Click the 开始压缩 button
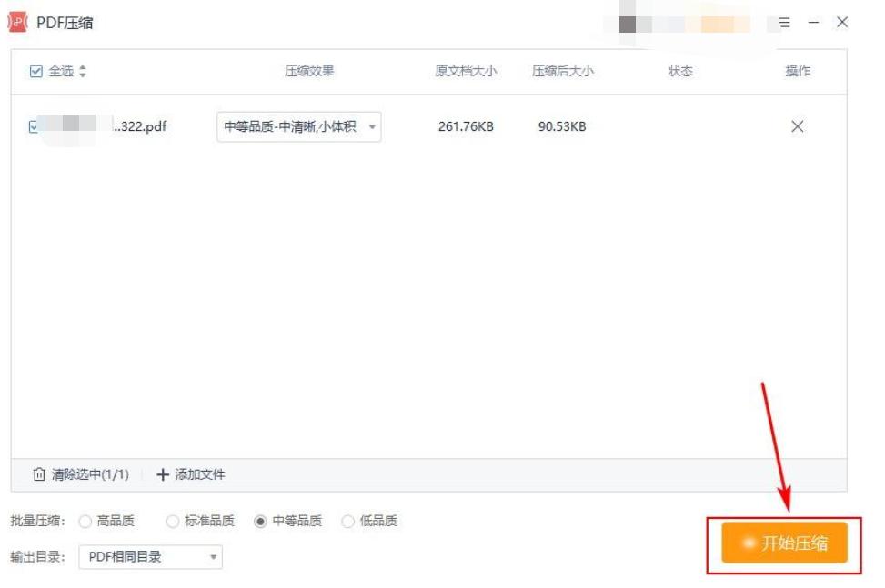The height and width of the screenshot is (588, 885). pos(787,543)
